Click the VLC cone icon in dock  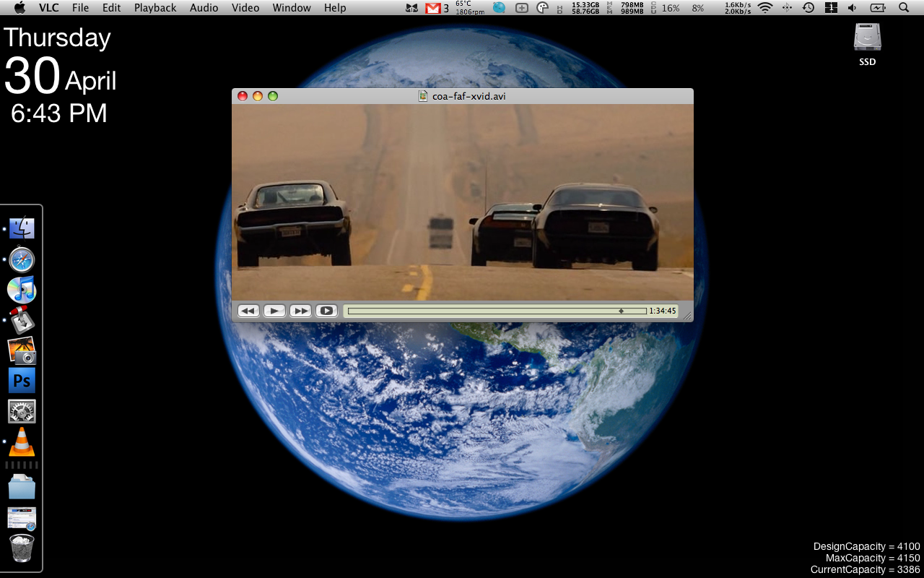tap(22, 441)
